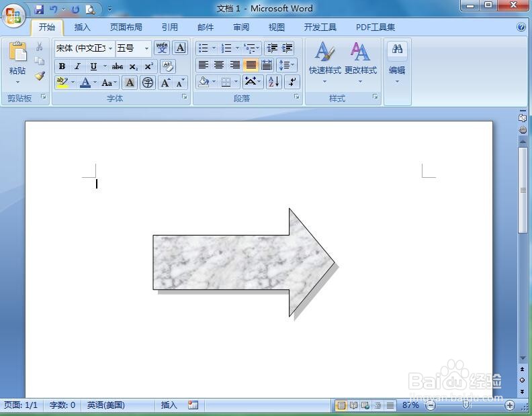Switch to print layout view
Viewport: 532px width, 416px height.
[341, 405]
